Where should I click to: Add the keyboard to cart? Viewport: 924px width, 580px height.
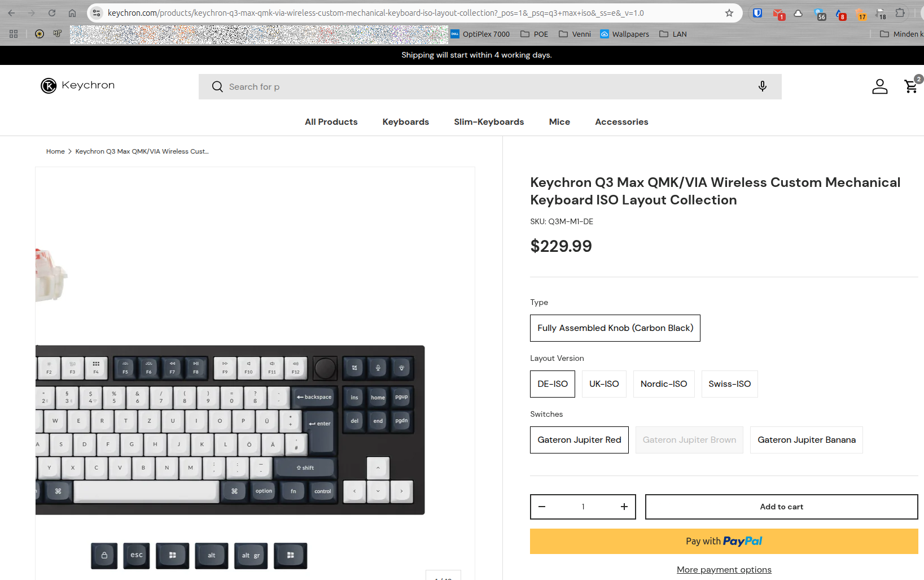782,507
